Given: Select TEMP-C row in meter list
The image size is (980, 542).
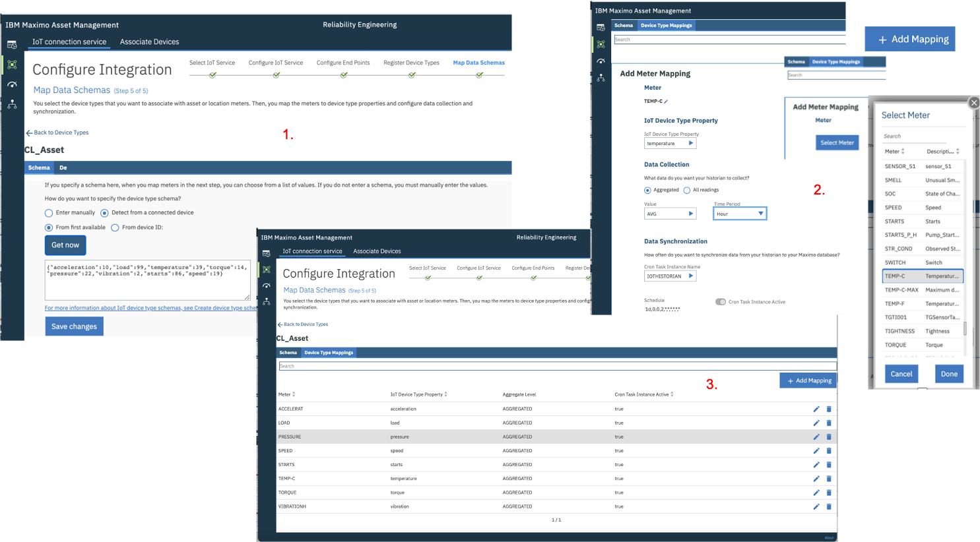Looking at the screenshot, I should coord(923,276).
